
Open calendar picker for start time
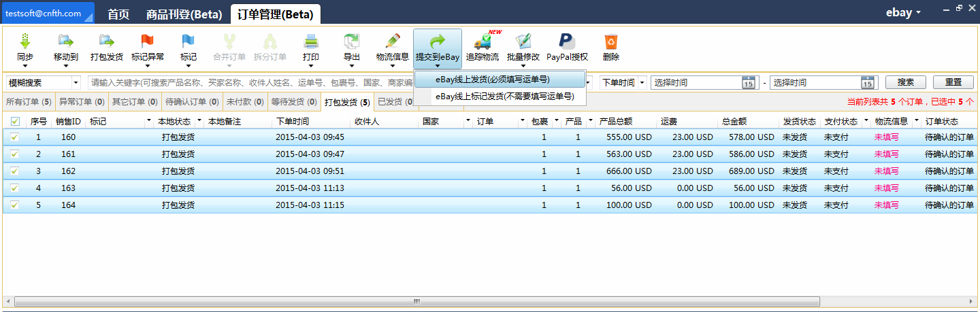pyautogui.click(x=748, y=82)
